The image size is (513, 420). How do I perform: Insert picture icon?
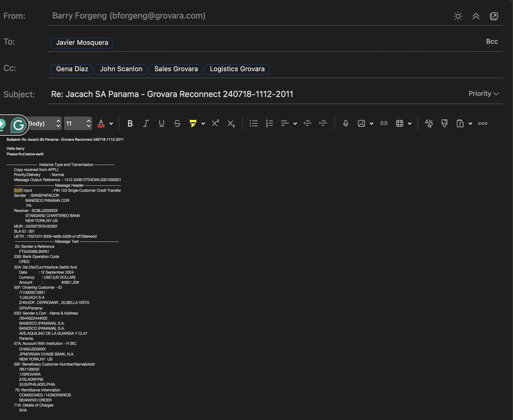tap(361, 123)
